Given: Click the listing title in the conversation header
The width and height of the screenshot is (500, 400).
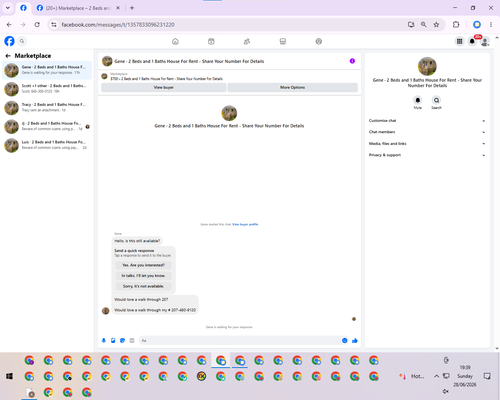Looking at the screenshot, I should pyautogui.click(x=189, y=61).
